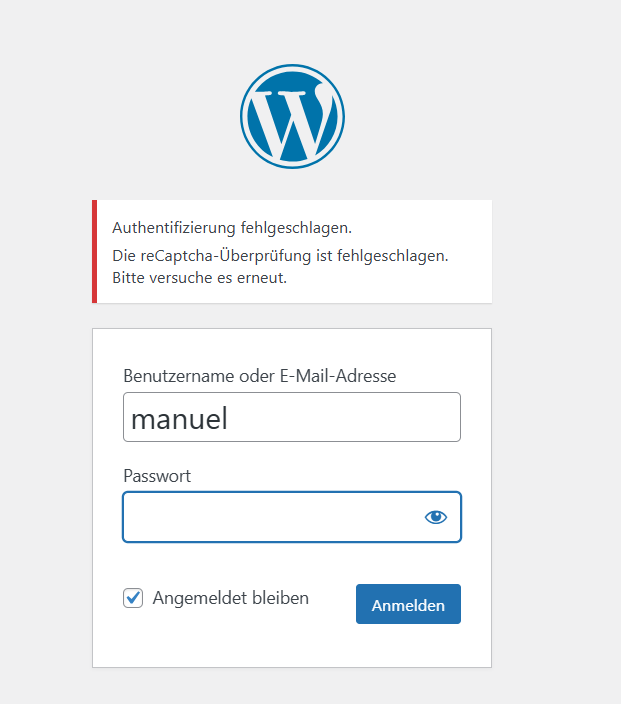Screen dimensions: 621x704
Task: Click the reCaptcha-Überprüfung error line
Action: pos(280,256)
